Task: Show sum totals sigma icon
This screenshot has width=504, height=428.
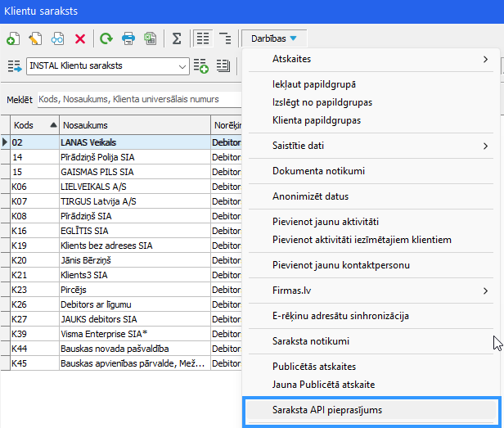Action: pyautogui.click(x=177, y=38)
